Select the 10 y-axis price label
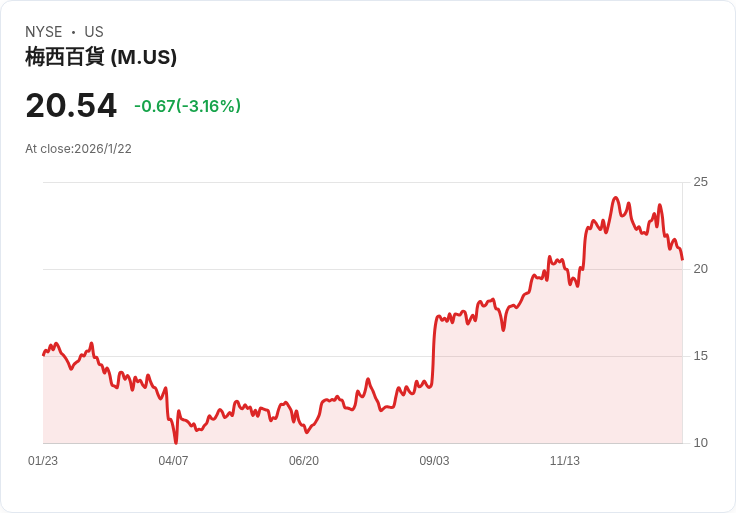Viewport: 736px width, 513px height. tap(701, 443)
